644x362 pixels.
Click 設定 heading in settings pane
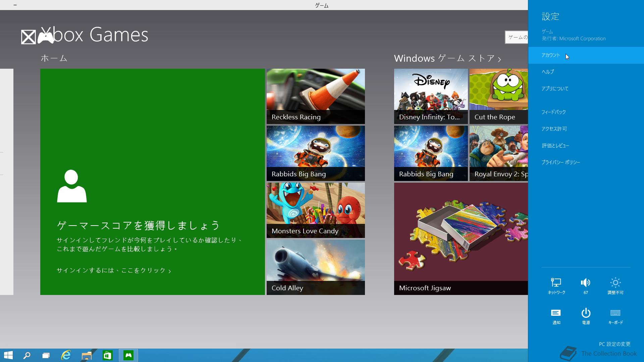tap(550, 16)
